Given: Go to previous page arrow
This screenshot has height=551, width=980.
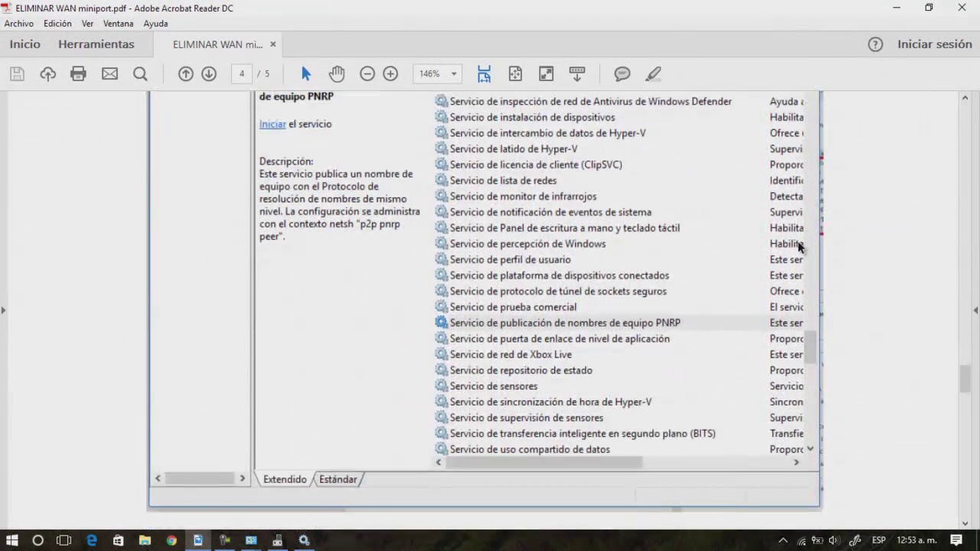Looking at the screenshot, I should pos(185,74).
